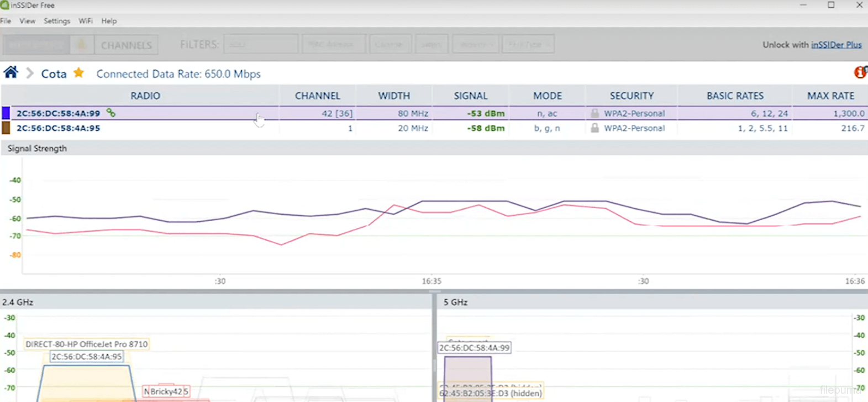Click the brown color swatch of second radio

tap(6, 128)
